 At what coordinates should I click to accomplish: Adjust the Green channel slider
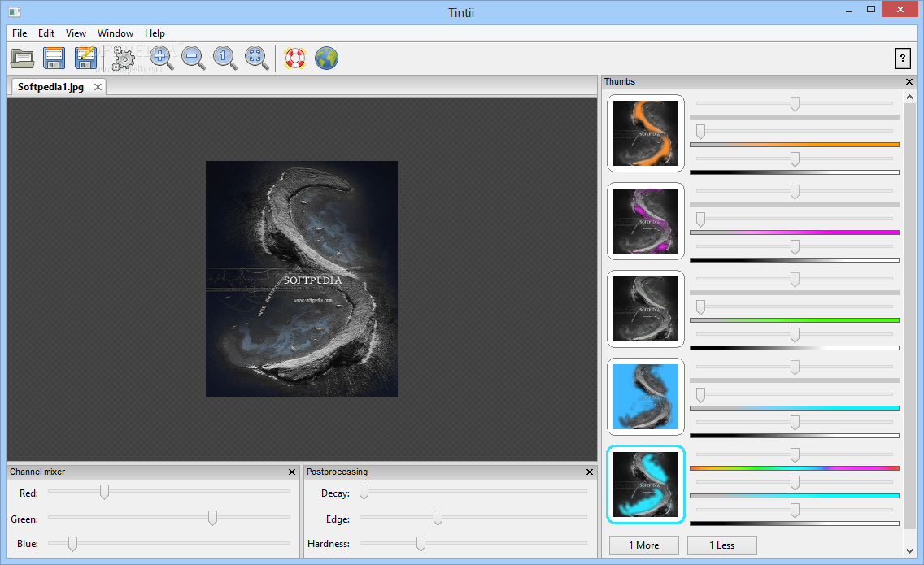(x=213, y=518)
